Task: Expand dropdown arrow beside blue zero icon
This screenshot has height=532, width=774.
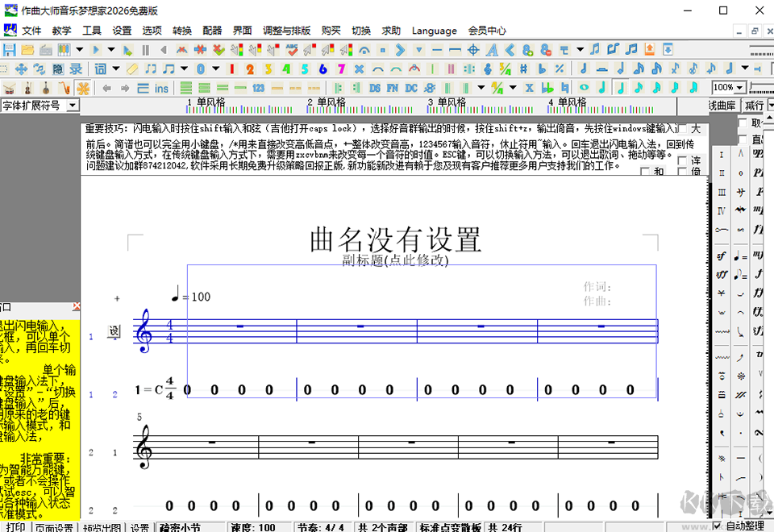Action: [x=216, y=69]
